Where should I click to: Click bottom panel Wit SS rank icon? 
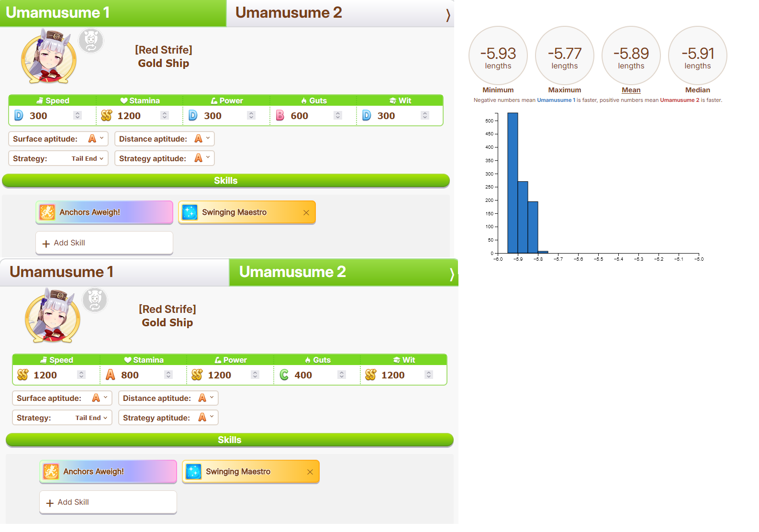(371, 375)
